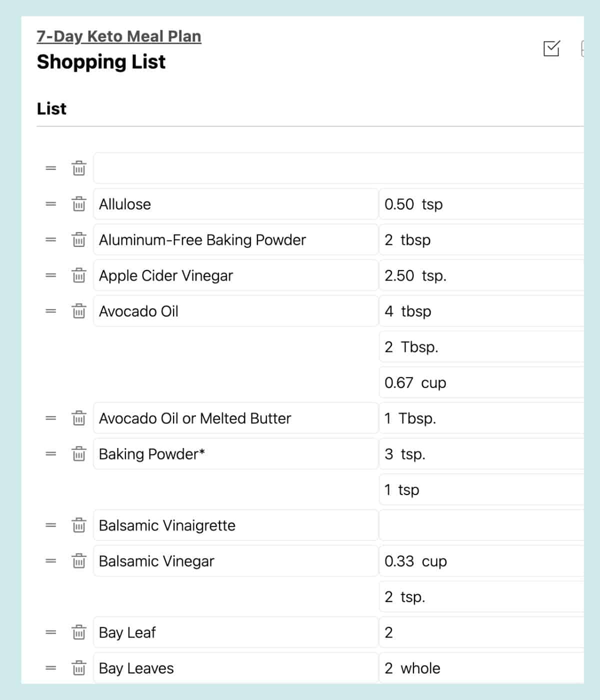Remove the Bay Leaves item
The image size is (600, 700).
[79, 668]
